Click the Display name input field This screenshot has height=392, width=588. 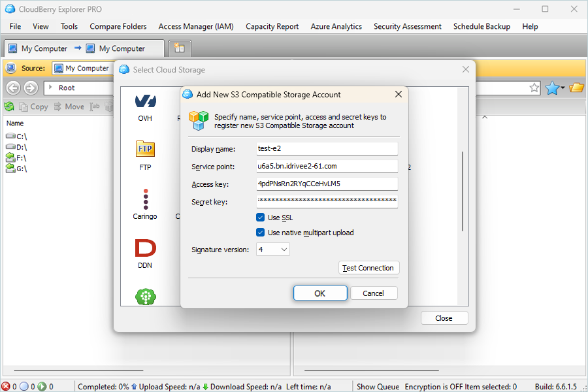[327, 148]
